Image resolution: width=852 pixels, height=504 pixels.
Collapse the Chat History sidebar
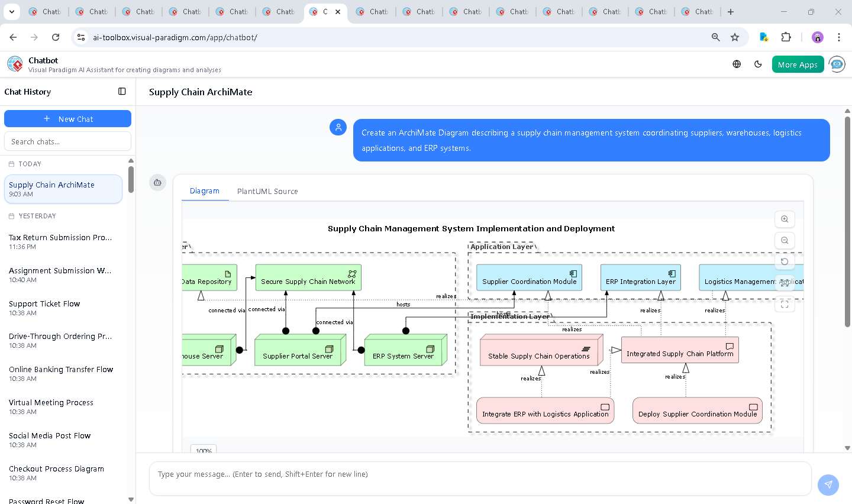tap(122, 92)
